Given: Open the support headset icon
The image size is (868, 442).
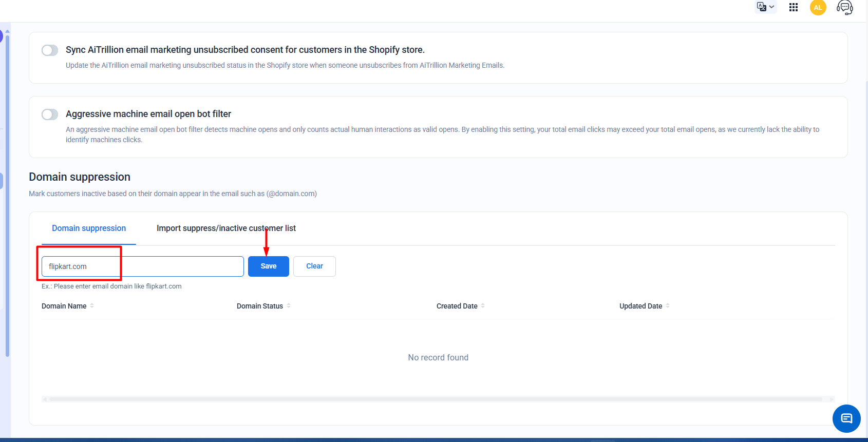Looking at the screenshot, I should click(x=845, y=7).
